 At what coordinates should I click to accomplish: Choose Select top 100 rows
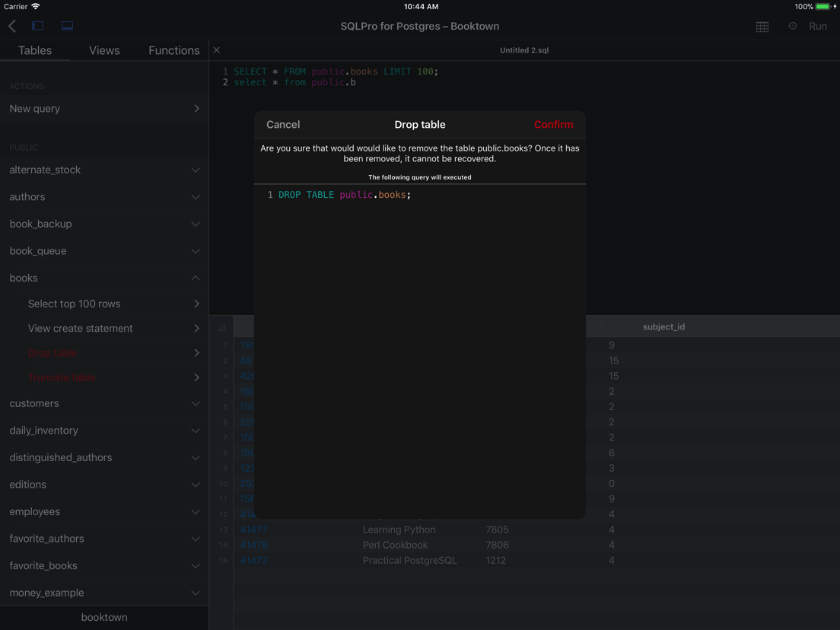click(x=104, y=304)
